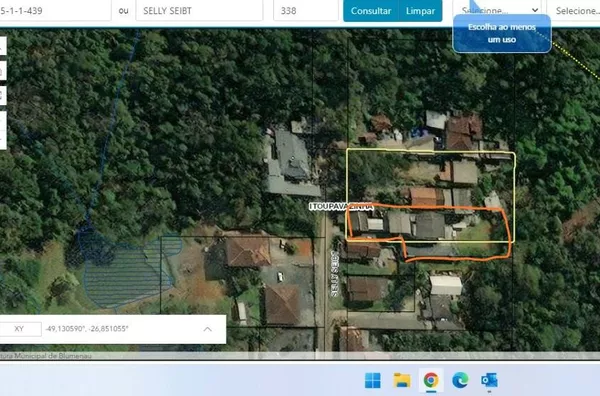Focus the number field containing 338
Image resolution: width=600 pixels, height=396 pixels.
click(x=306, y=10)
